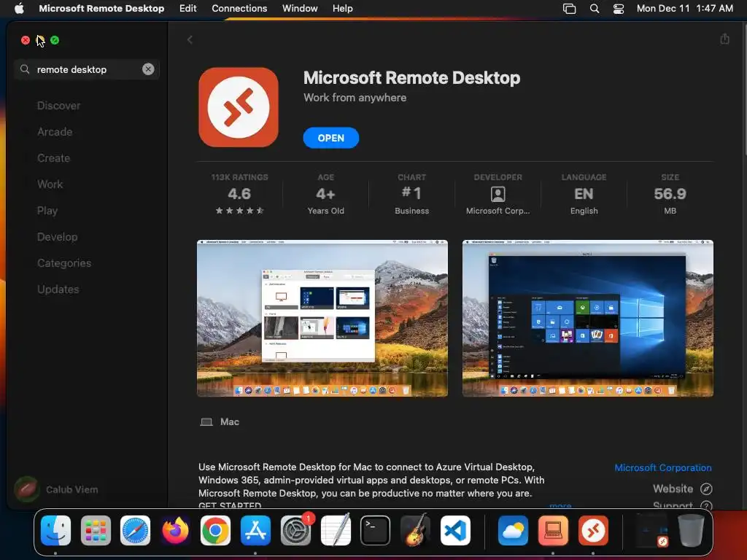Open GarageBand guitar icon in dock
The height and width of the screenshot is (560, 747).
[x=415, y=530]
